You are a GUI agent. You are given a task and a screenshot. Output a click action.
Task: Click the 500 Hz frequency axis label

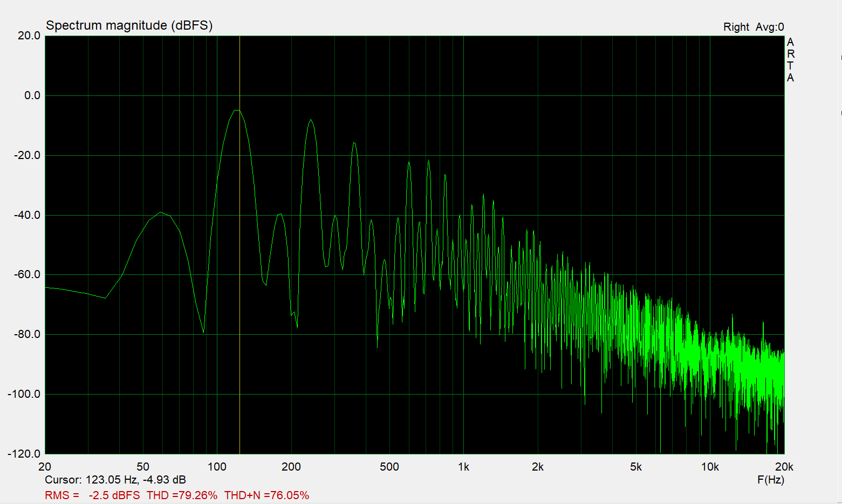click(x=389, y=467)
